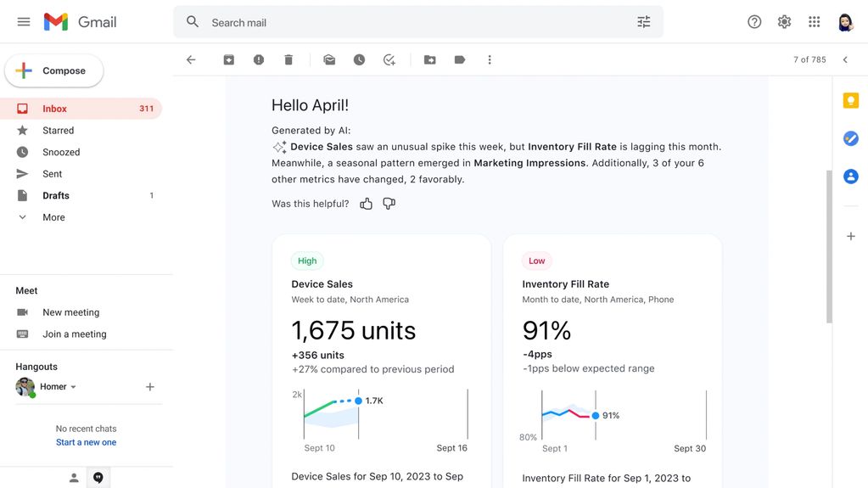This screenshot has height=488, width=868.
Task: Open the Starred folder
Action: point(58,131)
